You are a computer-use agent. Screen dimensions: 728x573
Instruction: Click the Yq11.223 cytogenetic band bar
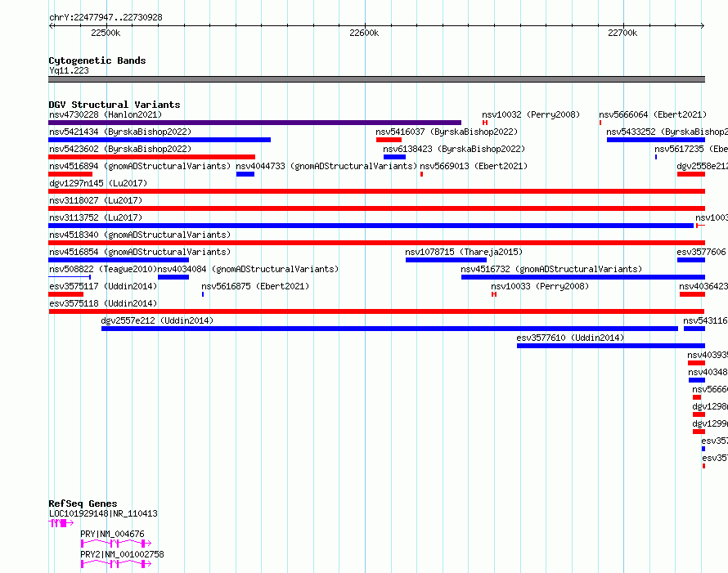(376, 79)
